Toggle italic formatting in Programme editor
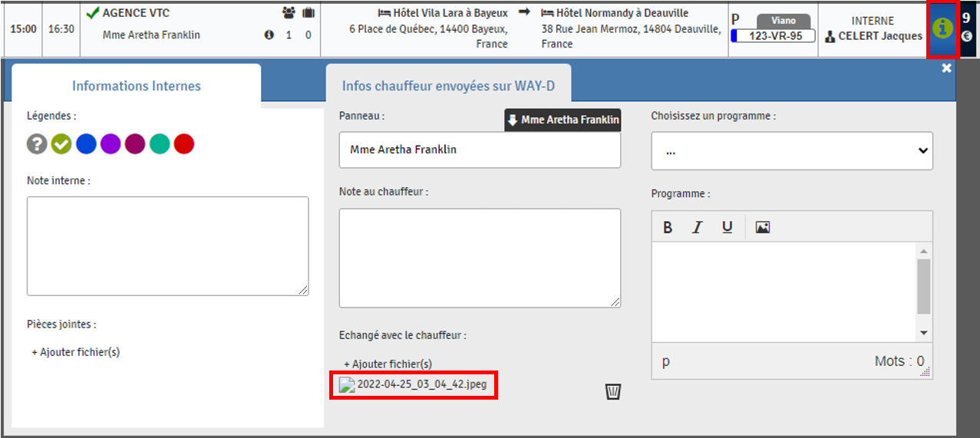 [697, 228]
